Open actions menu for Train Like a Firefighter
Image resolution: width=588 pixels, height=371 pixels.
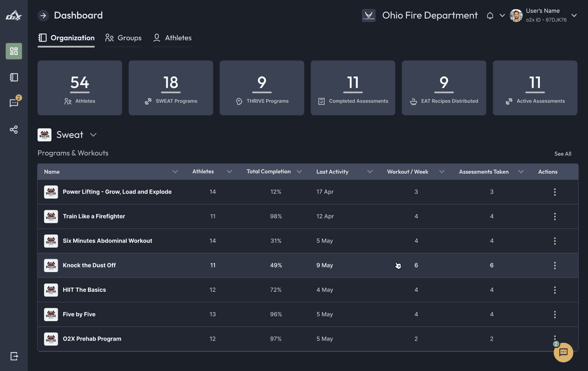(x=555, y=217)
